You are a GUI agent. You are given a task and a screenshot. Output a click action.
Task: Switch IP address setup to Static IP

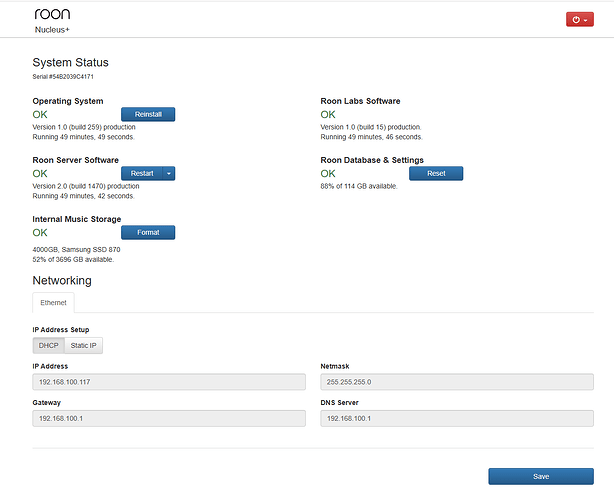coord(83,345)
